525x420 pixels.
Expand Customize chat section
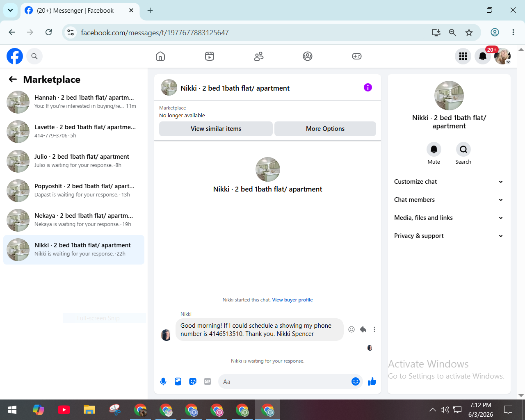point(449,182)
